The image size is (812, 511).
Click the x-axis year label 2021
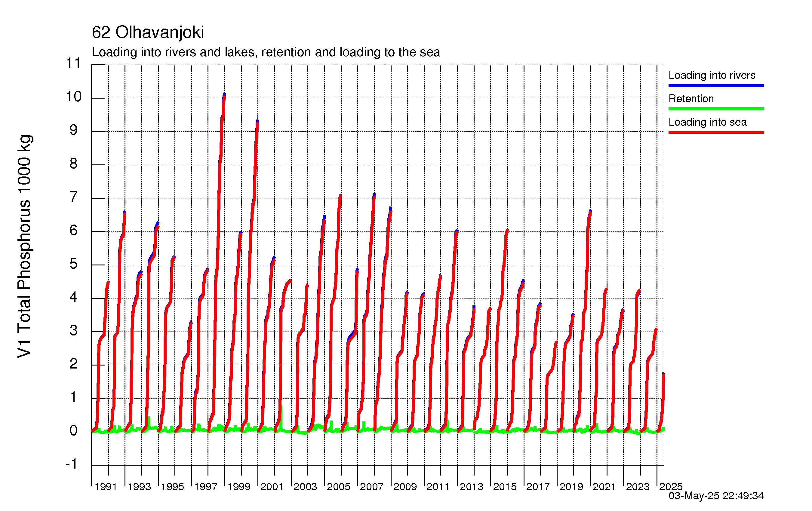point(604,487)
